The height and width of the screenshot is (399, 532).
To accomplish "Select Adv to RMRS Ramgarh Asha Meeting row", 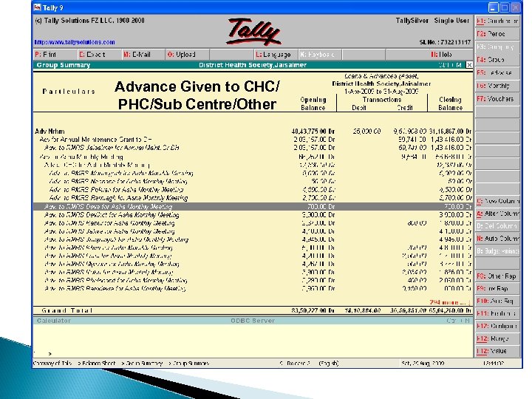I will [253, 198].
